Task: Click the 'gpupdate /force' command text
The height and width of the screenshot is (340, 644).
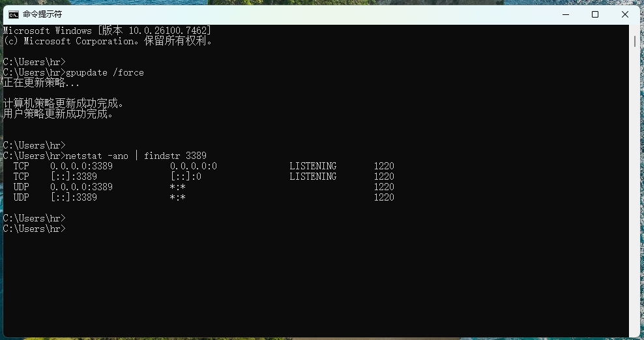Action: click(x=105, y=73)
